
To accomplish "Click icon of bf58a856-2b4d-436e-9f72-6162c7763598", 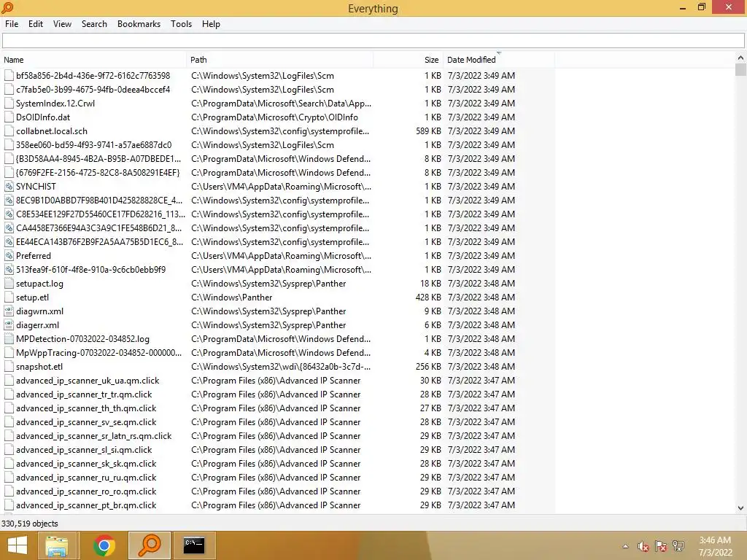I will tap(9, 76).
